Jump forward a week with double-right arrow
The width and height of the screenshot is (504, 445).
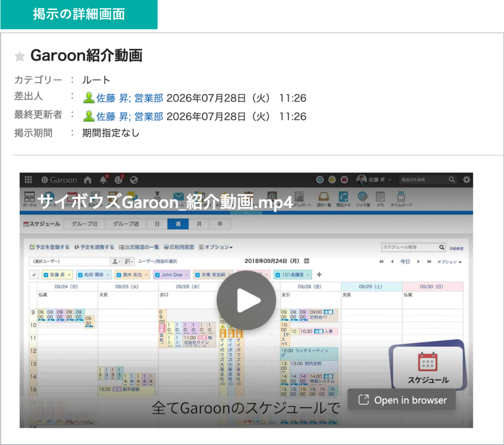(x=429, y=262)
